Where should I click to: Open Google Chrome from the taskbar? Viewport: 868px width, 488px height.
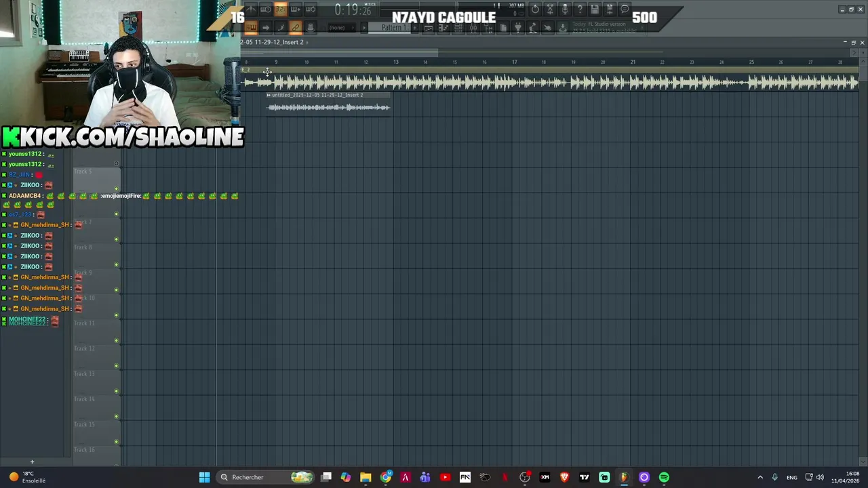[386, 477]
